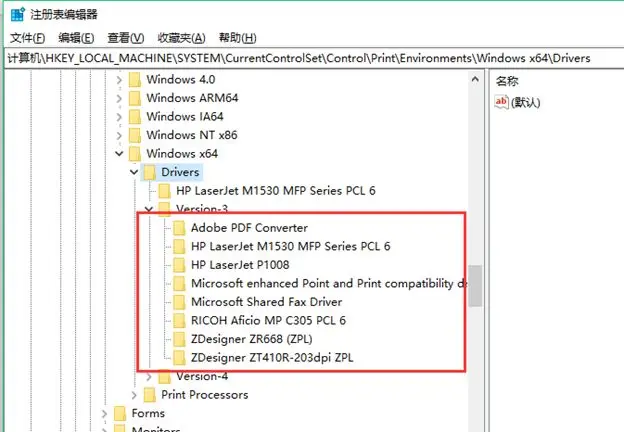Click the Registry Editor app icon
This screenshot has height=432, width=624.
[14, 12]
